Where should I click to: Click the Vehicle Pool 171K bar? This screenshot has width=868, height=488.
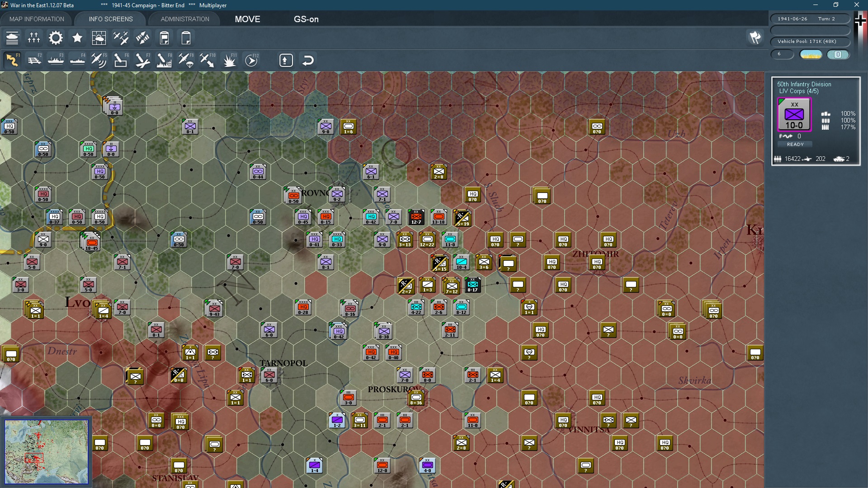coord(810,41)
